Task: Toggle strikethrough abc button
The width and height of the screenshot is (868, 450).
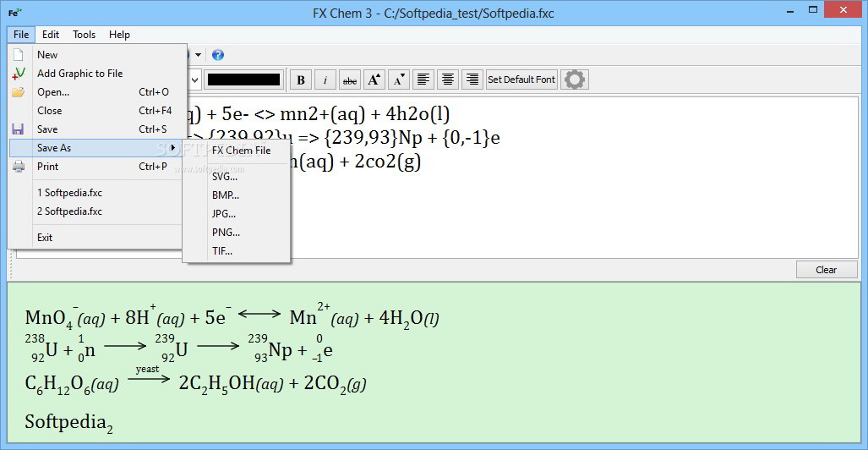Action: (x=350, y=80)
